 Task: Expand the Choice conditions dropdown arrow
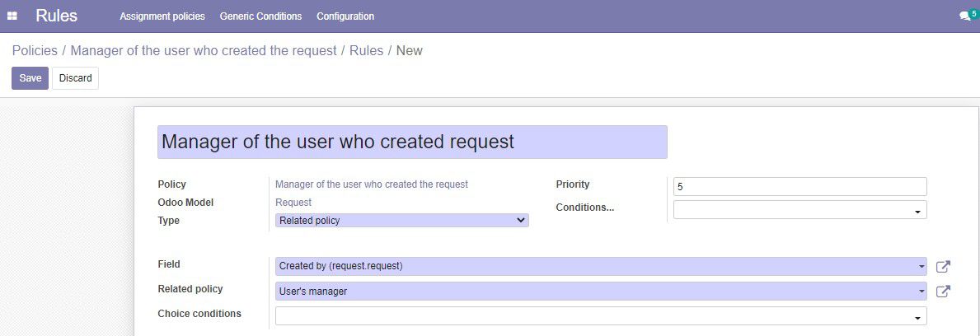(917, 319)
